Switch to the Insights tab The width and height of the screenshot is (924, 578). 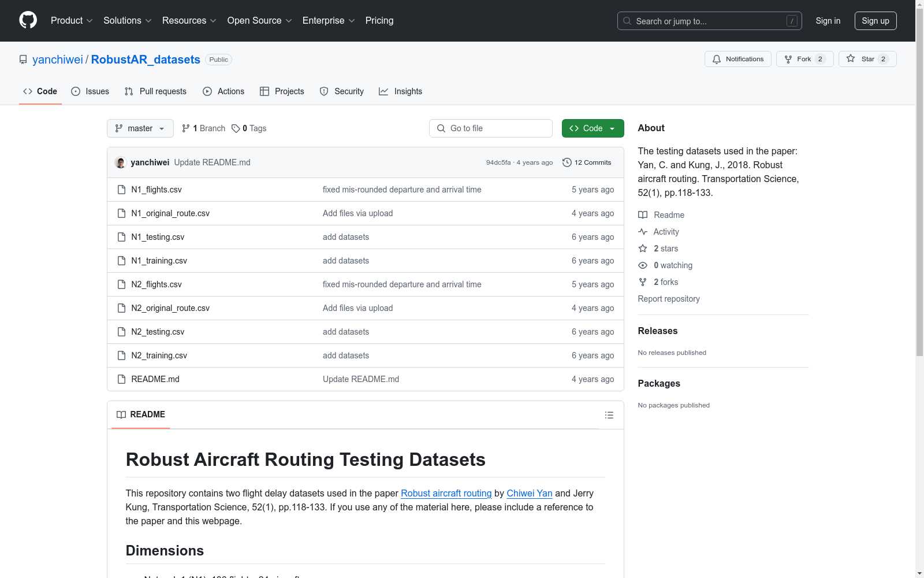[400, 91]
